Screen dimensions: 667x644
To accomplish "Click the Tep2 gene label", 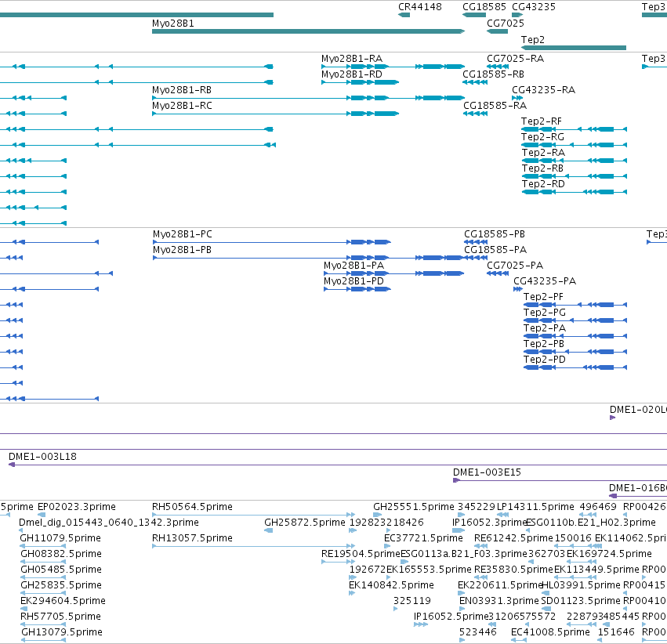I will 532,39.
